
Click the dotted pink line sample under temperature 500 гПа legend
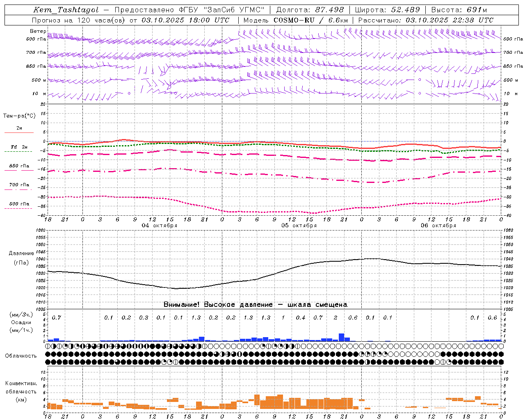[x=18, y=208]
